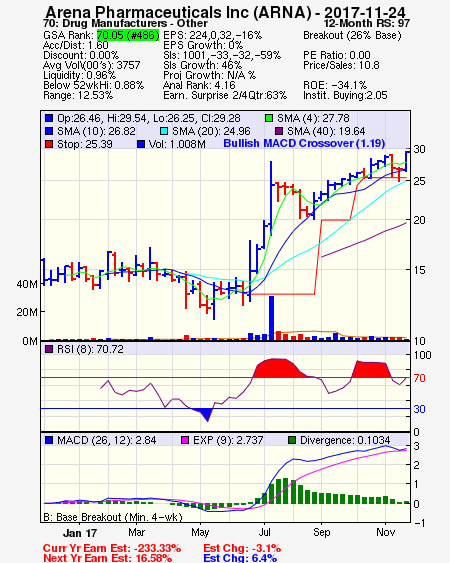Click the 'Divergence: 0.1034' label
This screenshot has width=450, height=563.
[345, 440]
